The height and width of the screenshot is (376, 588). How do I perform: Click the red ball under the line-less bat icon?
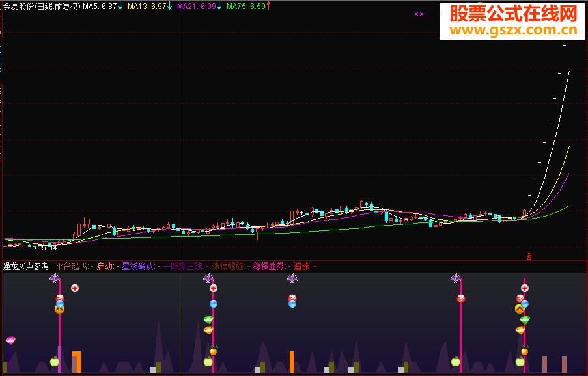tap(292, 298)
